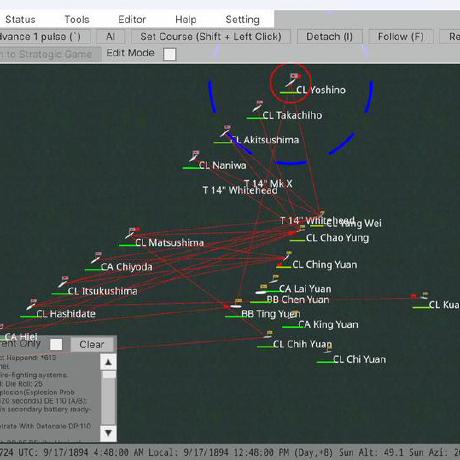Image resolution: width=460 pixels, height=460 pixels.
Task: Click the CL Naniwa label
Action: point(223,165)
